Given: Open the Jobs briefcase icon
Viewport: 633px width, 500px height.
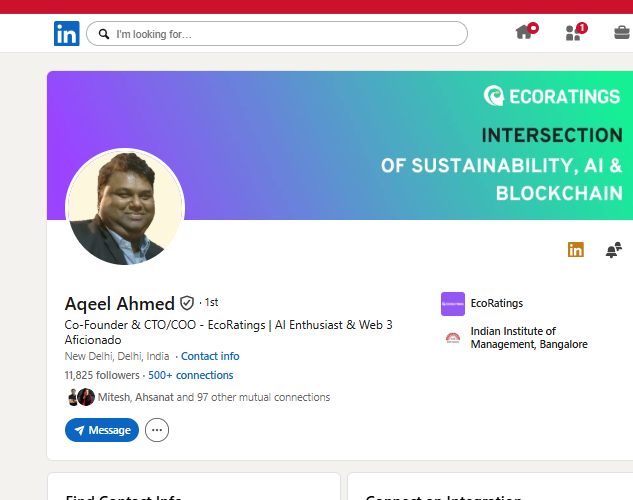Looking at the screenshot, I should [622, 32].
